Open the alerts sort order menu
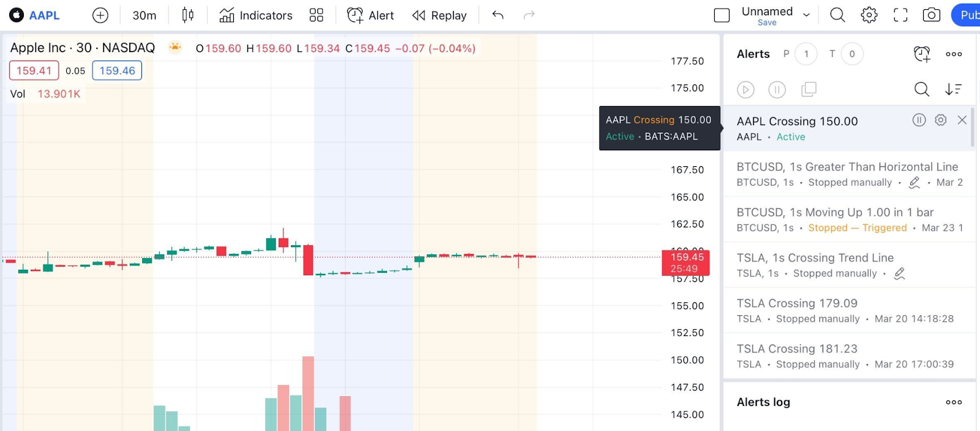Screen dimensions: 980x431 [x=953, y=90]
